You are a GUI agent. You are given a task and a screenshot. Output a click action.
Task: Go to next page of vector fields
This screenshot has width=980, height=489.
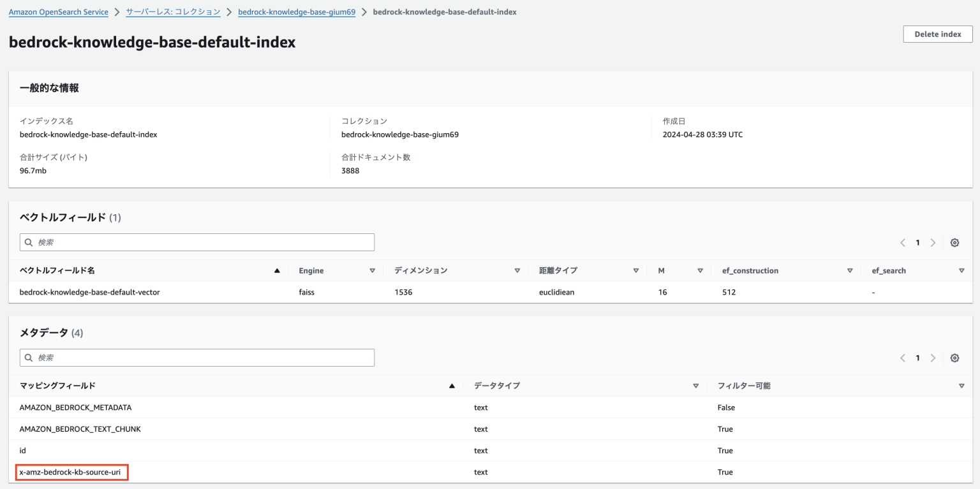click(933, 242)
